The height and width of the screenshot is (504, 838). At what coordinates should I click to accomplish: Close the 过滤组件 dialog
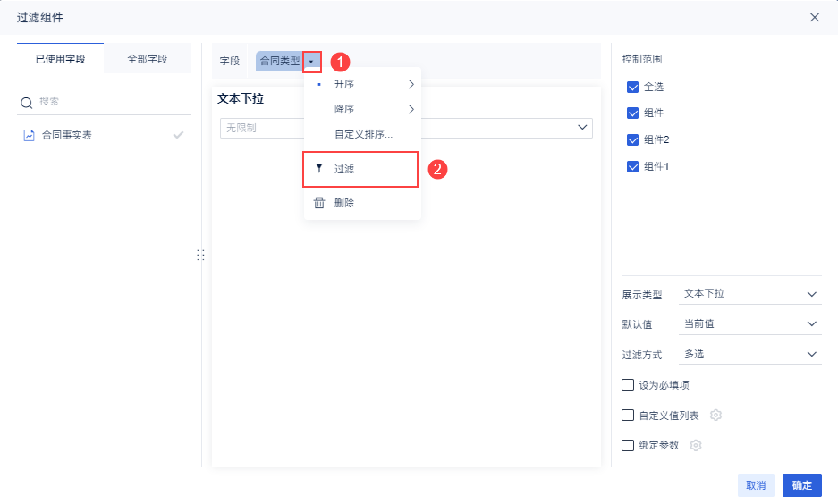tap(815, 17)
